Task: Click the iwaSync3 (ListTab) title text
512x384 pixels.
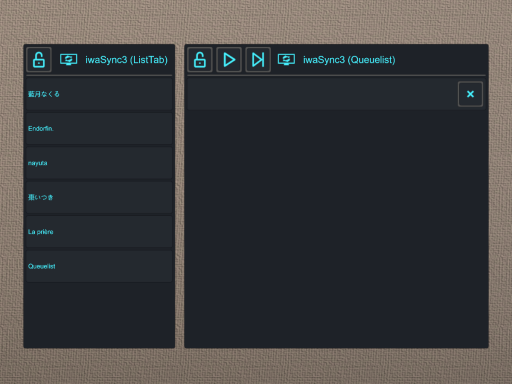Action: click(x=126, y=60)
